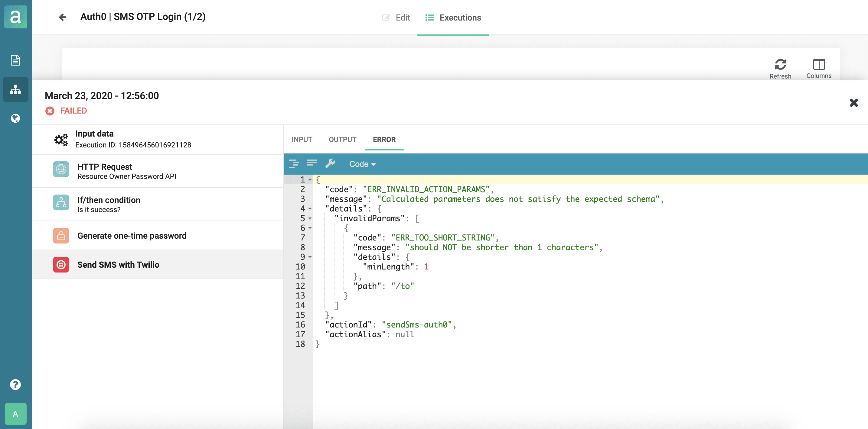Screen dimensions: 868x429
Task: Collapse the object fold at line 6
Action: click(x=310, y=228)
